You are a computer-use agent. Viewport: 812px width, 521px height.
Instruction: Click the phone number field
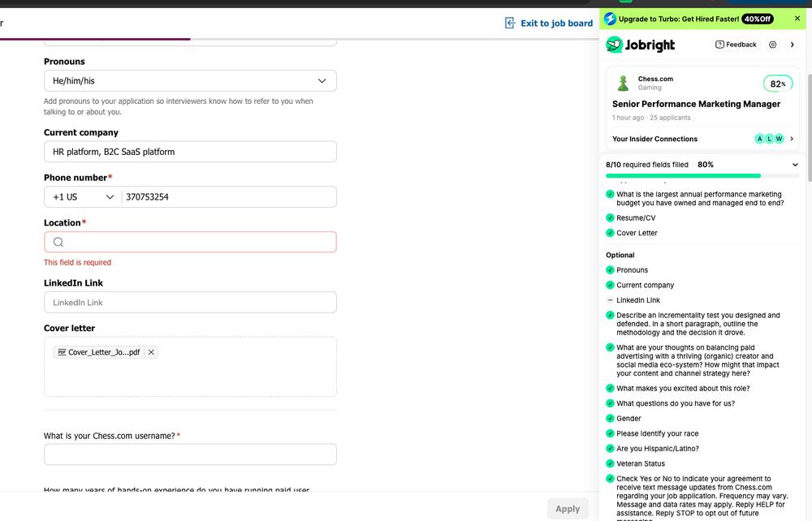[x=229, y=196]
